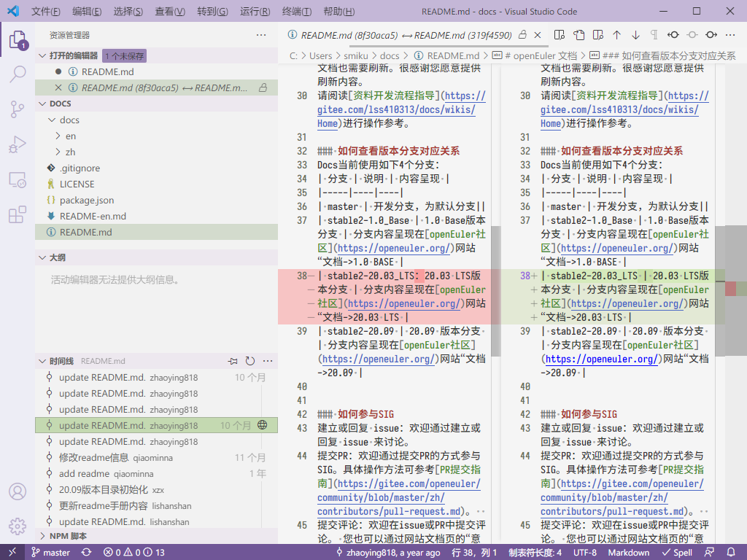
Task: Open the Run and Debug view
Action: click(x=18, y=144)
